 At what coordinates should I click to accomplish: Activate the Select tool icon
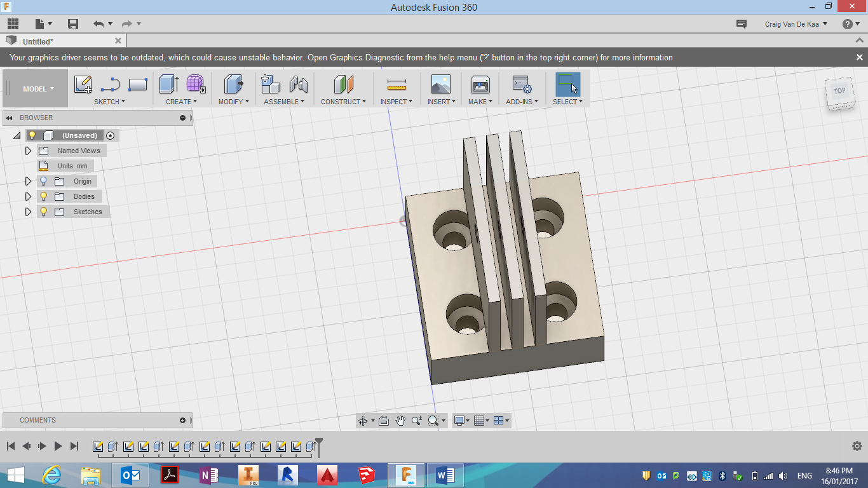click(x=568, y=85)
